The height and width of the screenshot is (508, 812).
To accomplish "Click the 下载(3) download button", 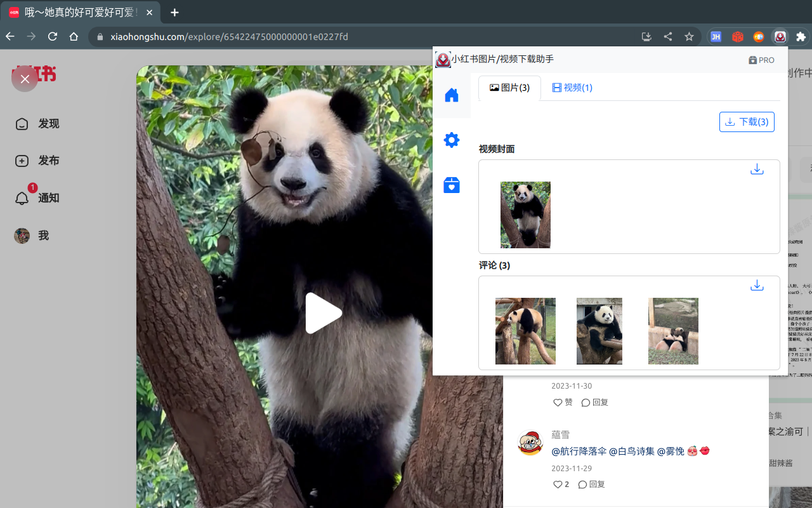I will point(747,121).
